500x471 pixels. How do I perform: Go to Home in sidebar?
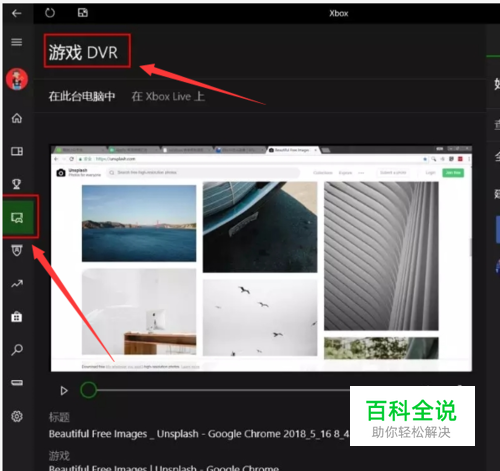17,118
